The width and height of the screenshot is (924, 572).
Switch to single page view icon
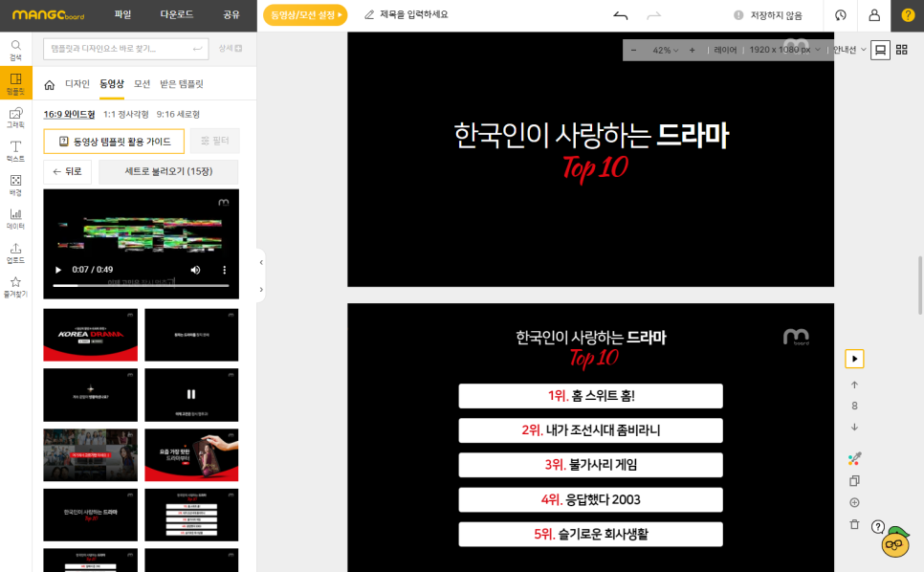(x=880, y=50)
